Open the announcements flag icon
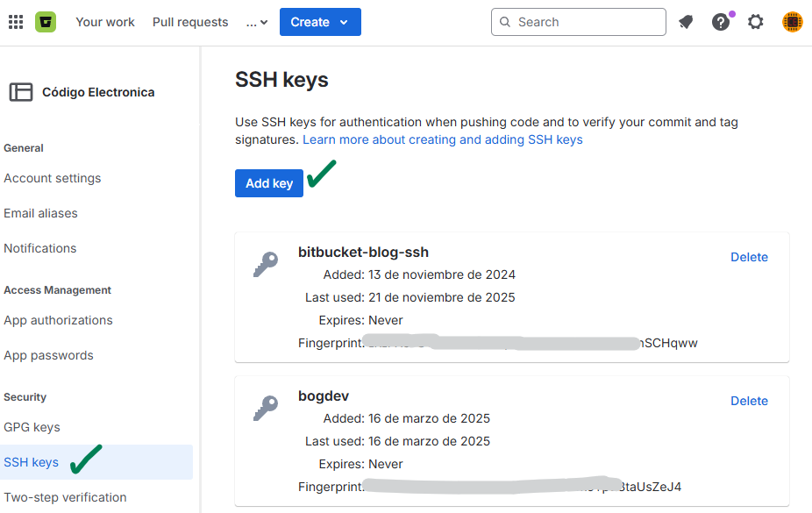The height and width of the screenshot is (513, 812). click(x=686, y=21)
